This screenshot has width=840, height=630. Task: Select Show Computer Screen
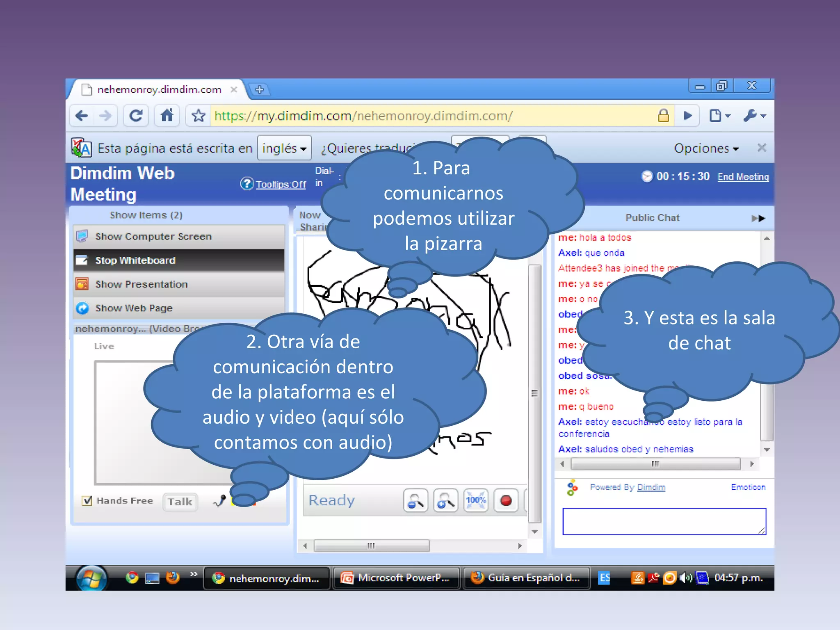tap(179, 237)
